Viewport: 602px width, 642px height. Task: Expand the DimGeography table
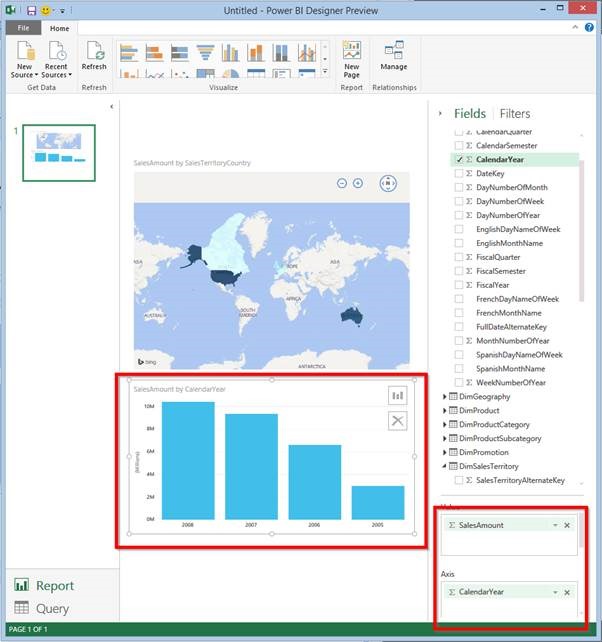[444, 396]
